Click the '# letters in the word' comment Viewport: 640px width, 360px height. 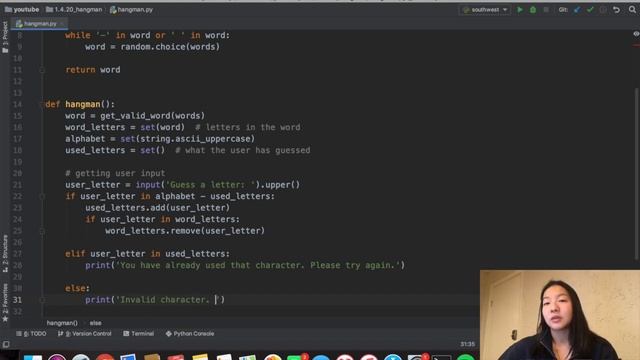tap(248, 127)
